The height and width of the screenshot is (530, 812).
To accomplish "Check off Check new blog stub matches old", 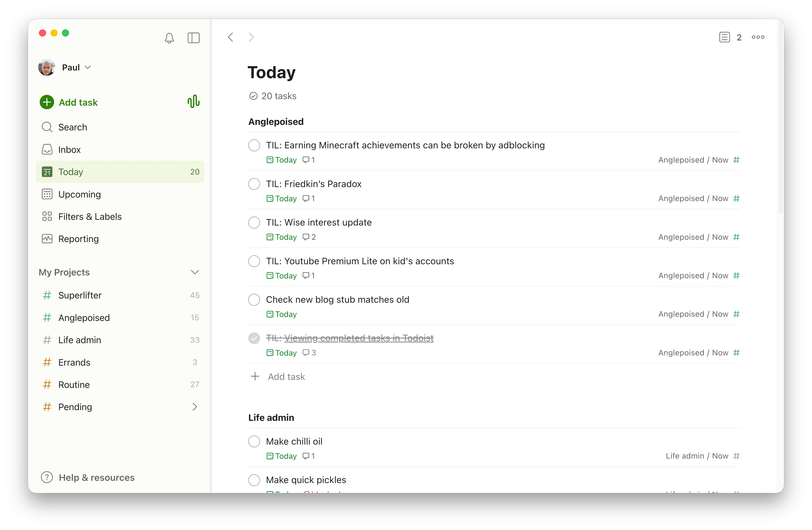I will tap(254, 300).
